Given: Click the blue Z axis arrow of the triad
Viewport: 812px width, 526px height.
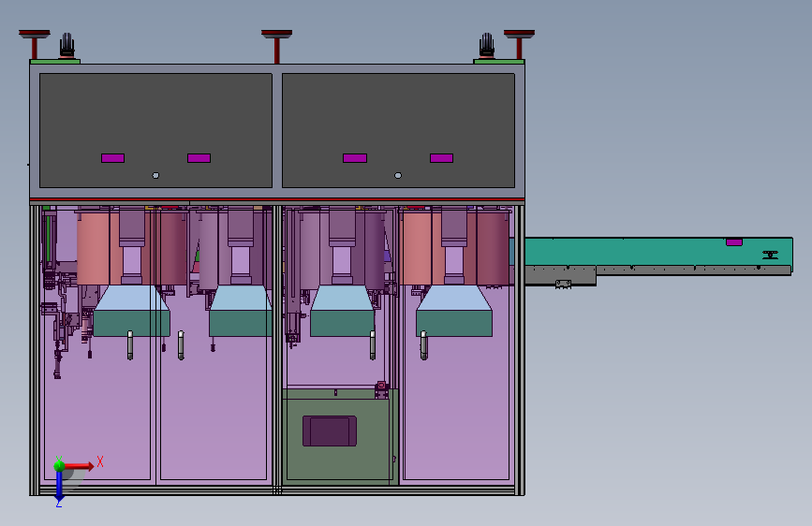Looking at the screenshot, I should [59, 488].
